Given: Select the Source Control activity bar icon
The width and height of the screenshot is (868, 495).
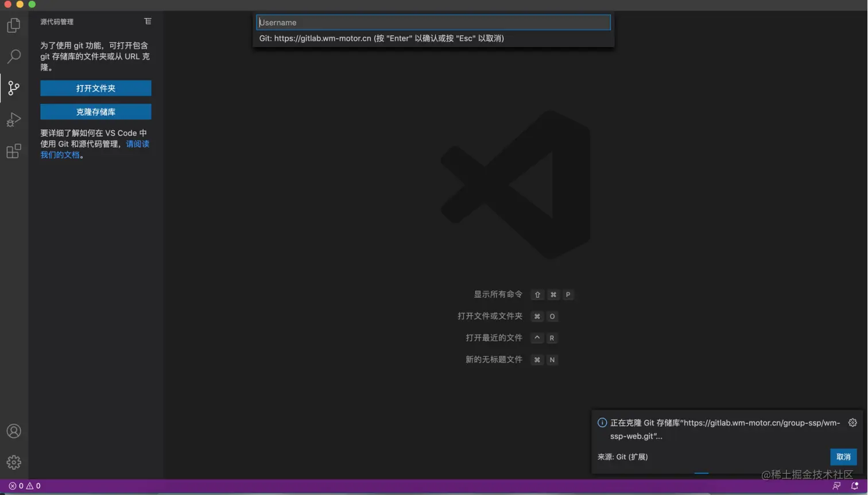Looking at the screenshot, I should pyautogui.click(x=14, y=88).
